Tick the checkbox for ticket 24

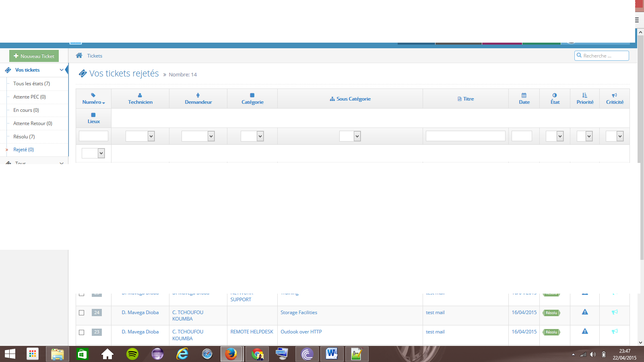(x=82, y=313)
